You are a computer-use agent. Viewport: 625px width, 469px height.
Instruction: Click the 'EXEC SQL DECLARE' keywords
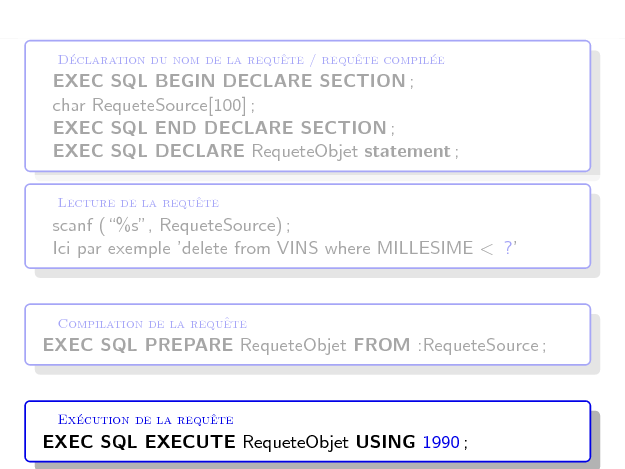click(x=148, y=152)
